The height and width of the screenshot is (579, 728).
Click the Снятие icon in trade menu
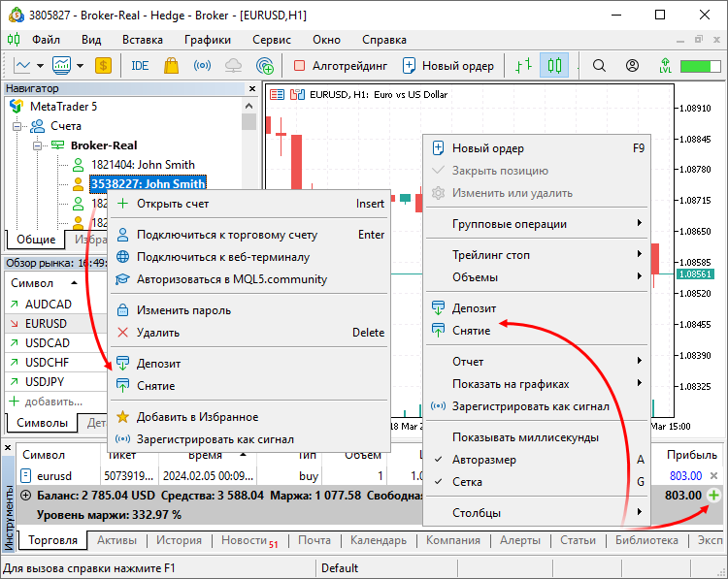coord(438,331)
